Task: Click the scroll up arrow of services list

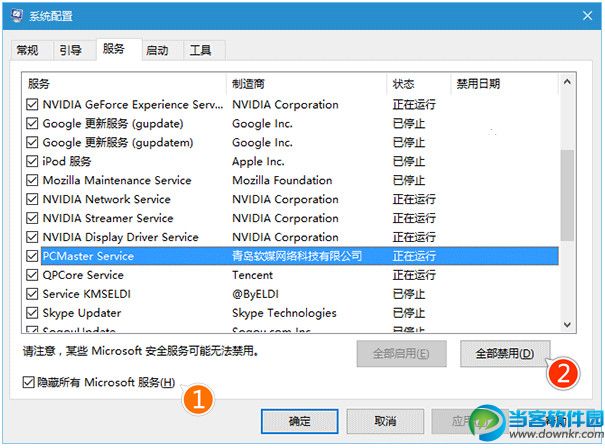Action: 567,82
